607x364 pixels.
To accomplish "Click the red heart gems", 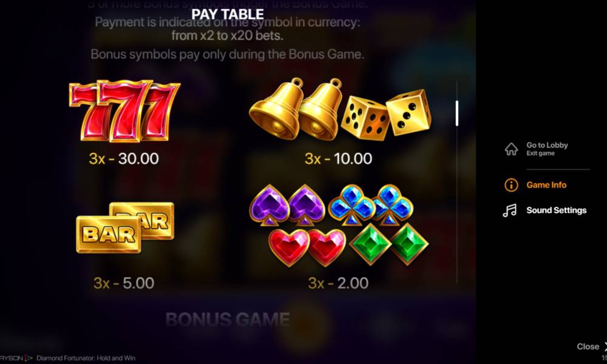I will 307,248.
